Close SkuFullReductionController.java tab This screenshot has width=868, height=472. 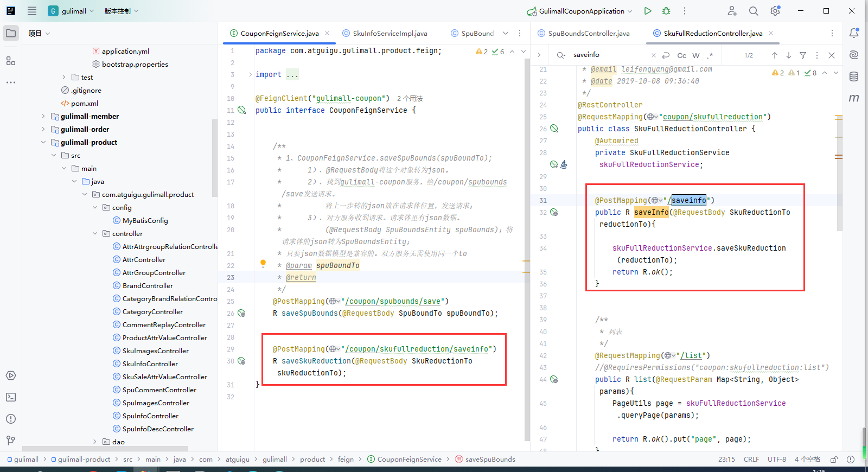(x=771, y=33)
